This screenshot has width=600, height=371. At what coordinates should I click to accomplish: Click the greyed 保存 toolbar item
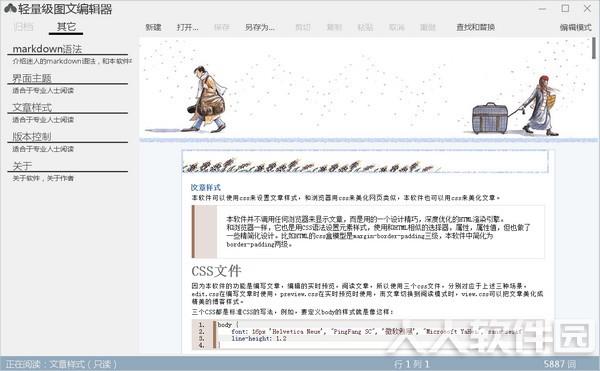[222, 27]
